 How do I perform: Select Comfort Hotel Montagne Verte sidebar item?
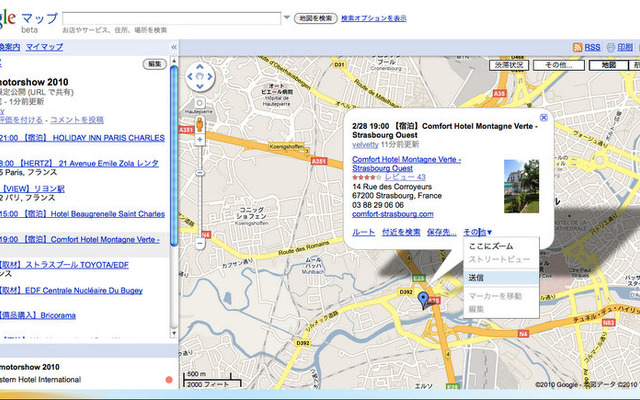pyautogui.click(x=80, y=240)
